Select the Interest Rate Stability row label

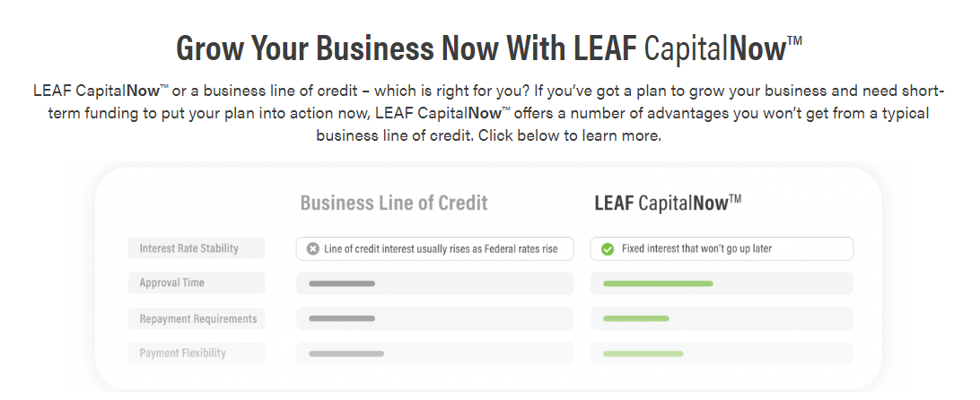[x=188, y=248]
